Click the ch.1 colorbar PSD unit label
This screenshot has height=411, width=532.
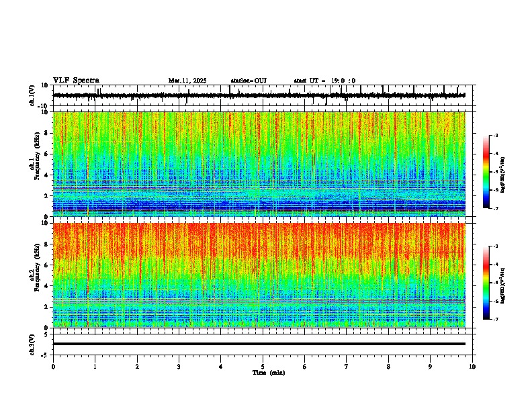pos(503,175)
